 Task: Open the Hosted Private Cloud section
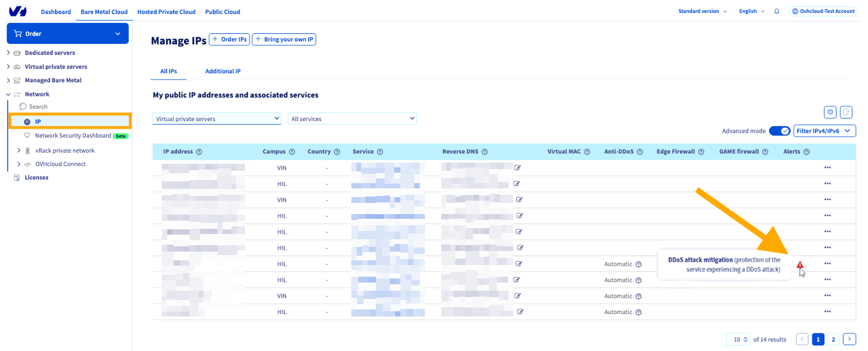[x=166, y=11]
